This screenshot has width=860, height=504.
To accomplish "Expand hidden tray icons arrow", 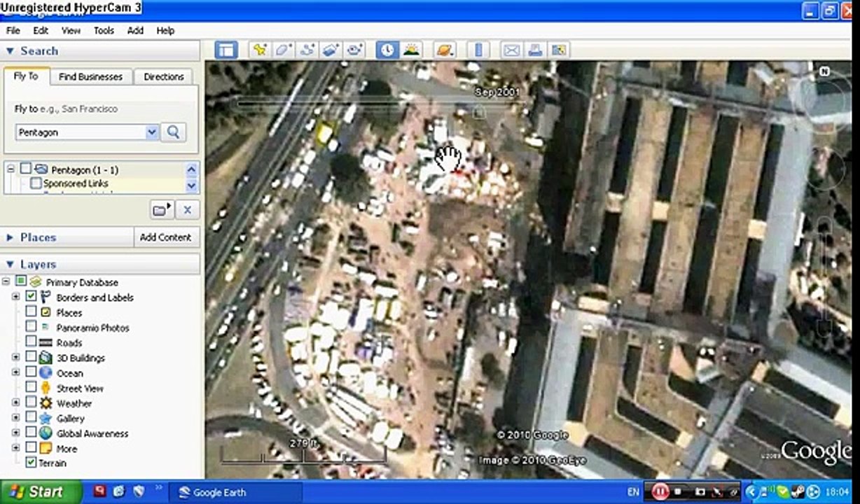I will (753, 491).
